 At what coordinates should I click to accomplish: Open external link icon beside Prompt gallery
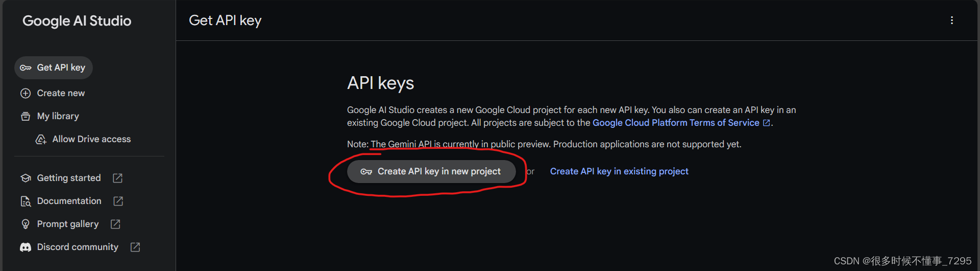click(x=116, y=224)
